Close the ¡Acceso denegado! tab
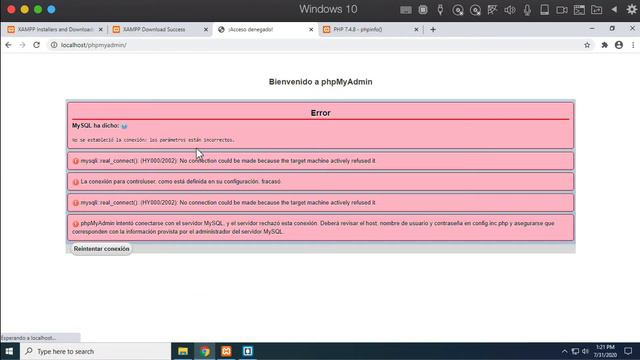Viewport: 640px width, 360px height. (x=311, y=29)
